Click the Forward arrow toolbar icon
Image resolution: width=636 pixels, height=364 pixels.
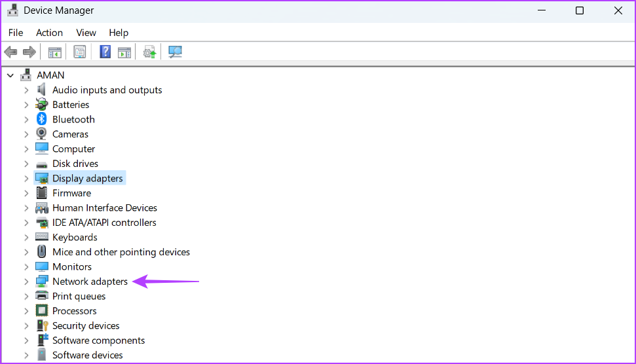[29, 52]
